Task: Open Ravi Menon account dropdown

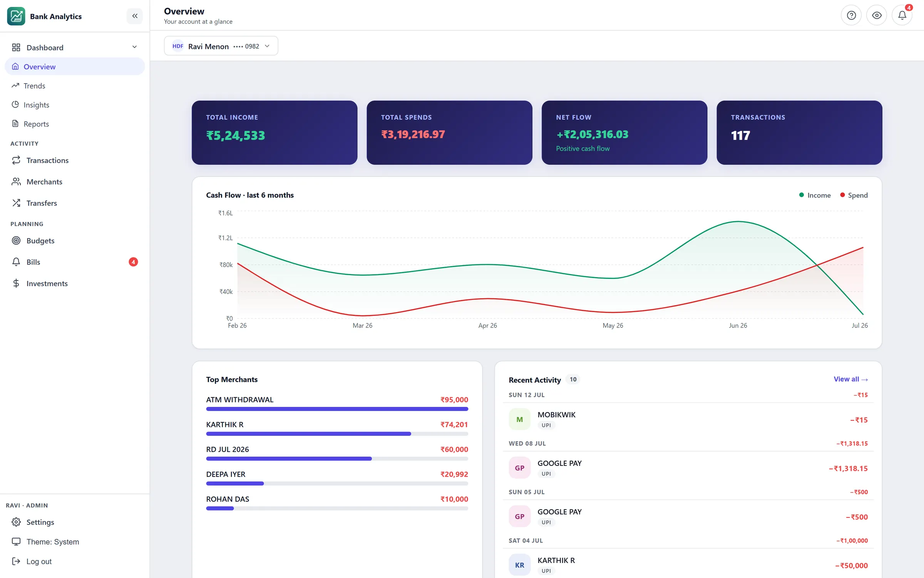Action: click(221, 46)
